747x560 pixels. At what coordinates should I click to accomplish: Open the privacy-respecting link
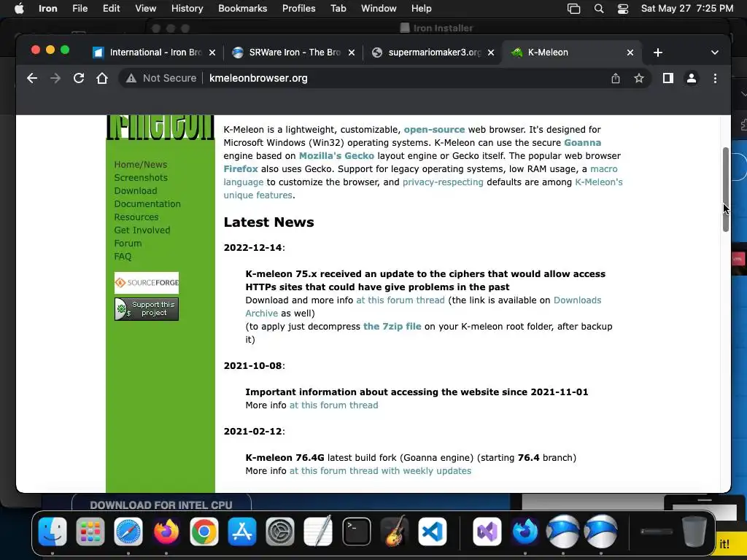(443, 182)
